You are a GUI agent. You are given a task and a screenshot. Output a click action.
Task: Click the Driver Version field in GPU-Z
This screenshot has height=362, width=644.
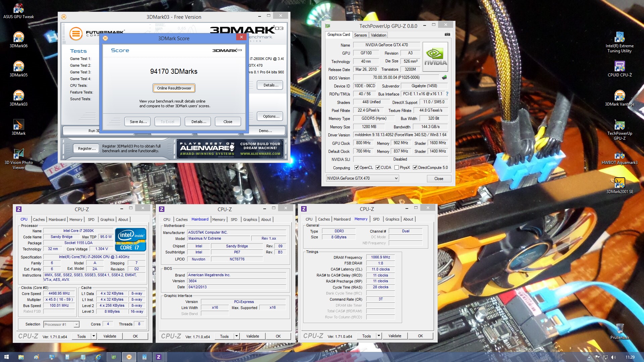[400, 135]
